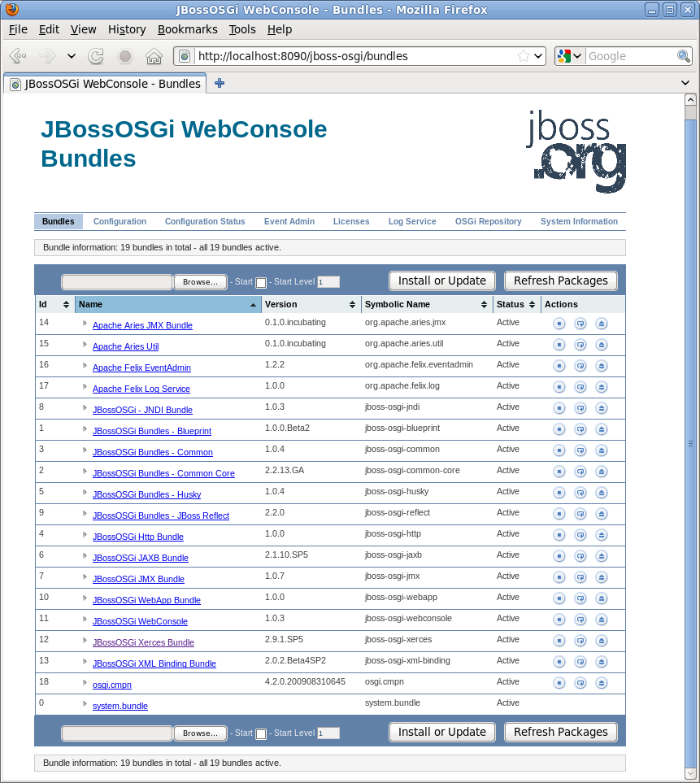
Task: Open the OSGi Repository tab
Action: [x=488, y=222]
